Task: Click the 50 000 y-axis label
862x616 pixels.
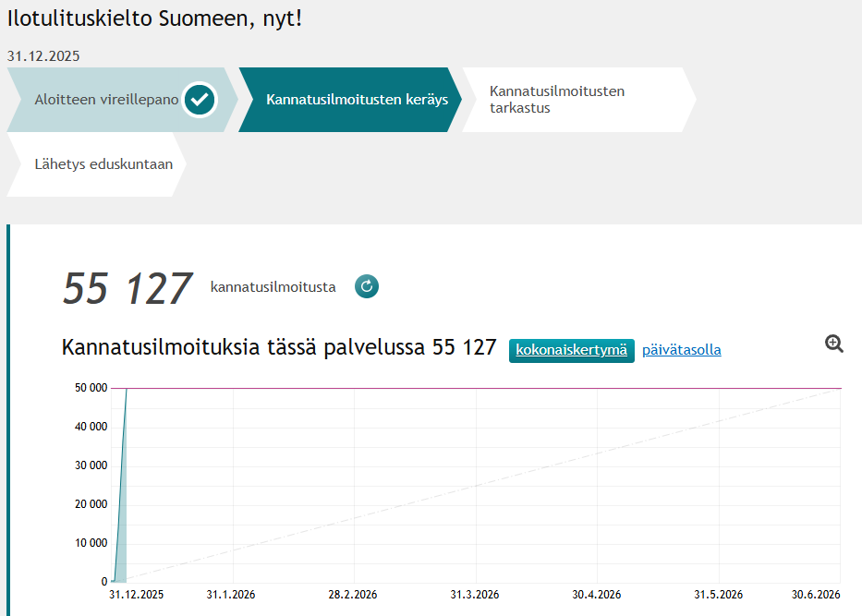Action: point(91,388)
